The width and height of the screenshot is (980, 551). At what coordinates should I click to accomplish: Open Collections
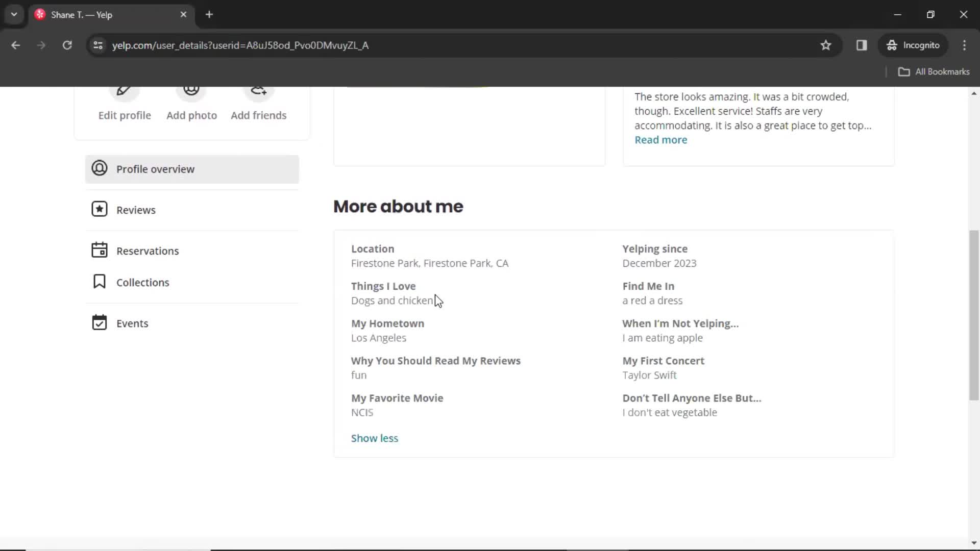pos(192,283)
